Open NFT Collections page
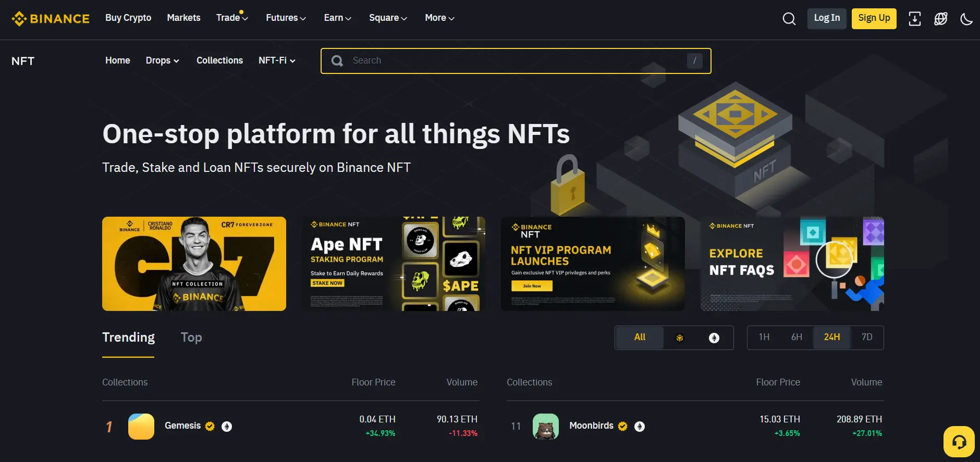 (x=219, y=60)
